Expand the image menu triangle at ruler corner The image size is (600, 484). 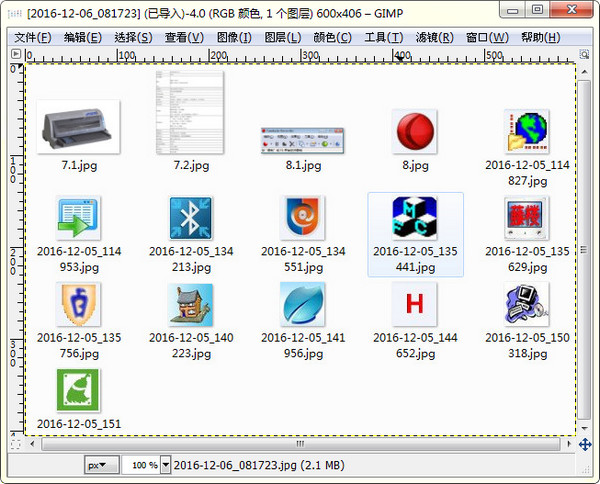(14, 56)
